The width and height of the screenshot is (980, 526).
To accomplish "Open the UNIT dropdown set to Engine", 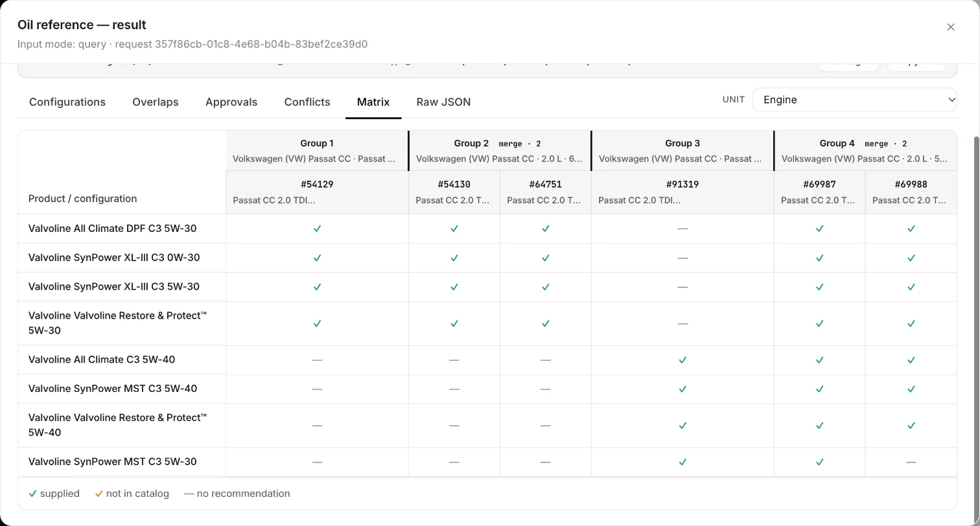I will click(x=854, y=100).
